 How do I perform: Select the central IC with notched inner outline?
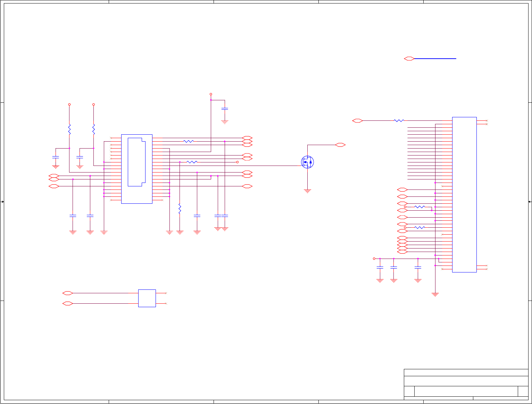click(137, 169)
